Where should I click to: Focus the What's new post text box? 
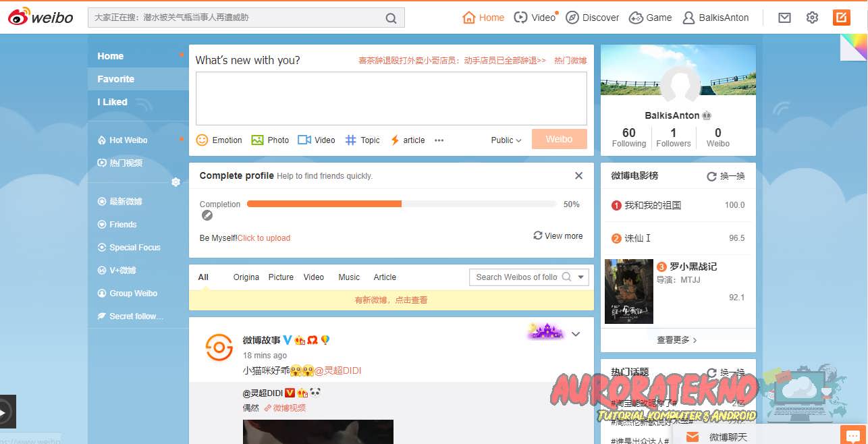[391, 99]
